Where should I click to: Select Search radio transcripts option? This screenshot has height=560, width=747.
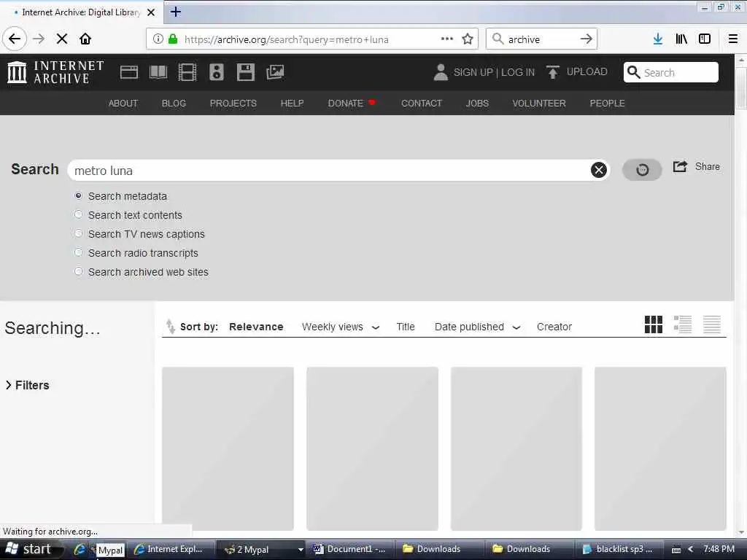[79, 252]
